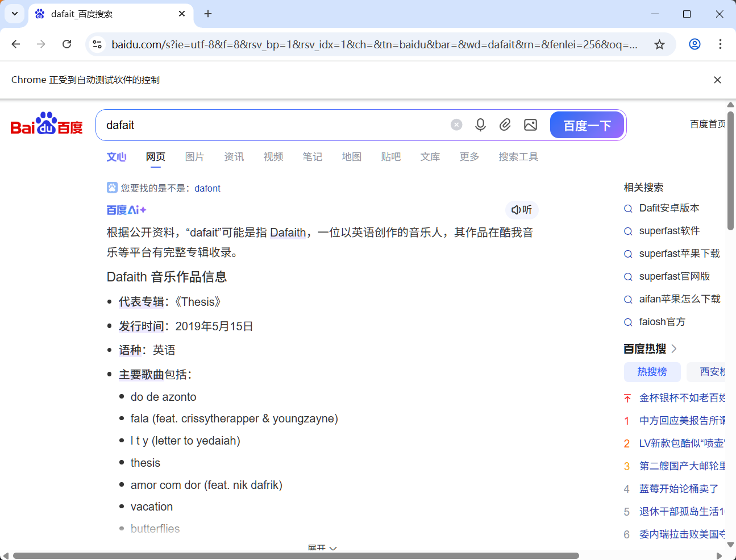Click the search icon beside superfast软件
The width and height of the screenshot is (736, 560).
click(x=628, y=231)
